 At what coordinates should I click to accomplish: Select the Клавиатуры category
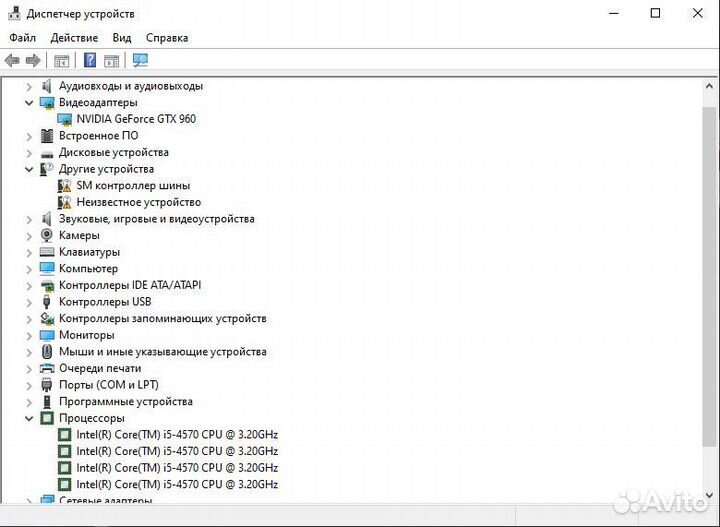point(89,252)
